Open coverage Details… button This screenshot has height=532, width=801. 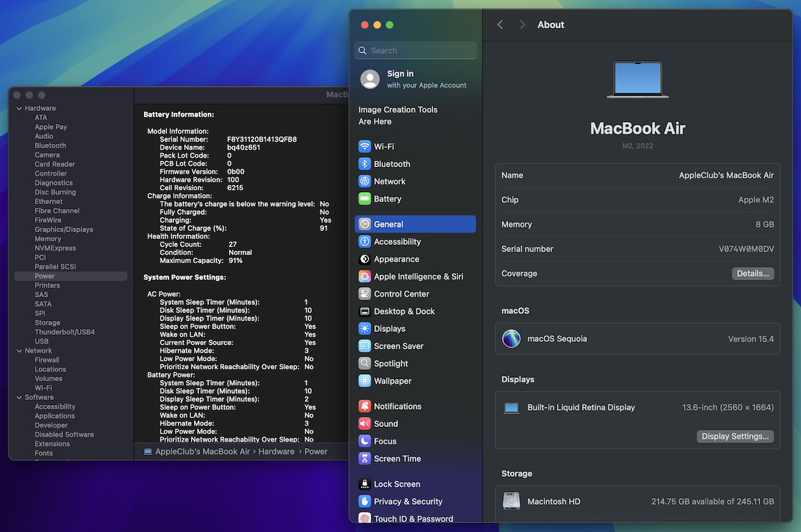(x=753, y=274)
